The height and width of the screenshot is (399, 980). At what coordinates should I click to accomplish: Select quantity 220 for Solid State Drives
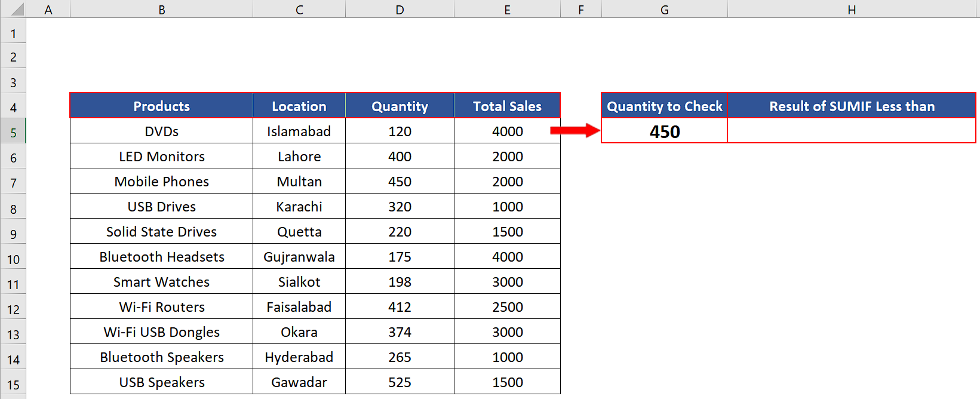[x=400, y=231]
